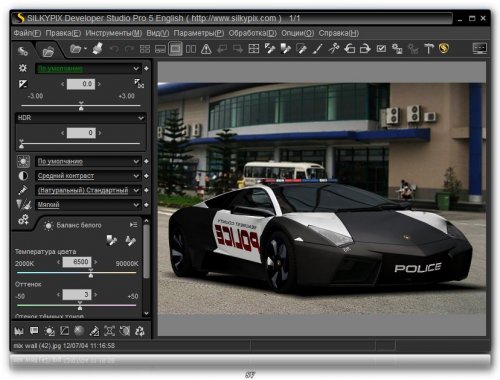Screen dimensions: 500x380
Task: Open the Инструменты menu
Action: point(113,33)
